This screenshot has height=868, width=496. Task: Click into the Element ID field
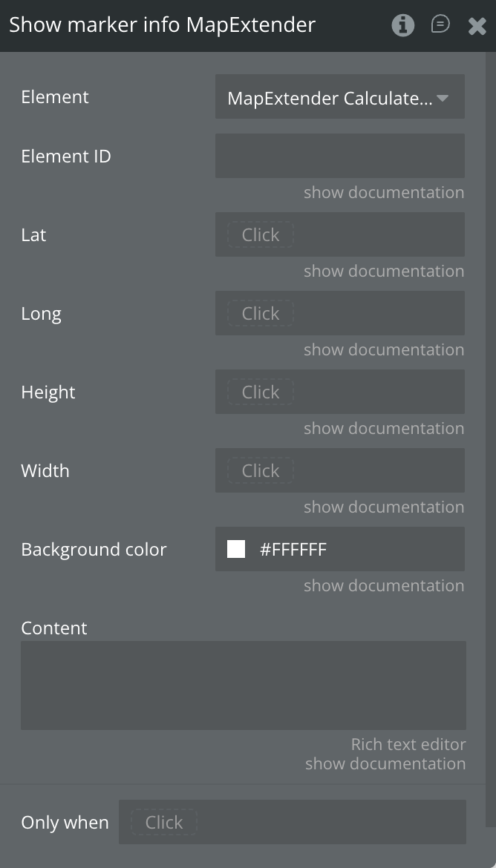click(339, 156)
